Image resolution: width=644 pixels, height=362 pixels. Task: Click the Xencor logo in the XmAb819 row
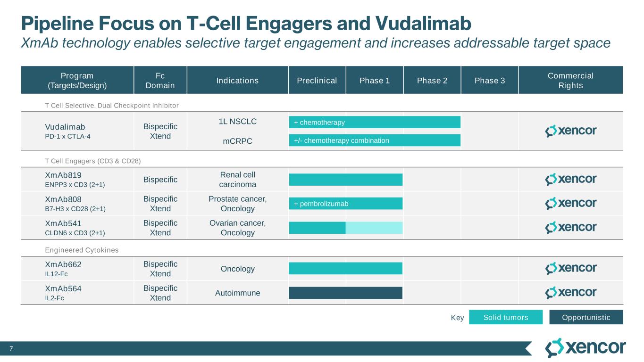pos(570,179)
